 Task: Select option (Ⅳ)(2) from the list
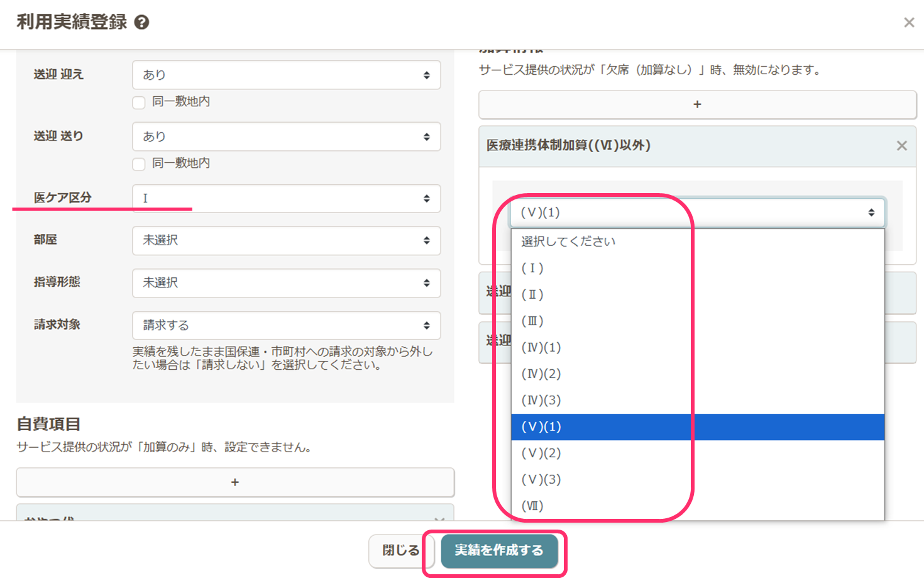pos(541,374)
